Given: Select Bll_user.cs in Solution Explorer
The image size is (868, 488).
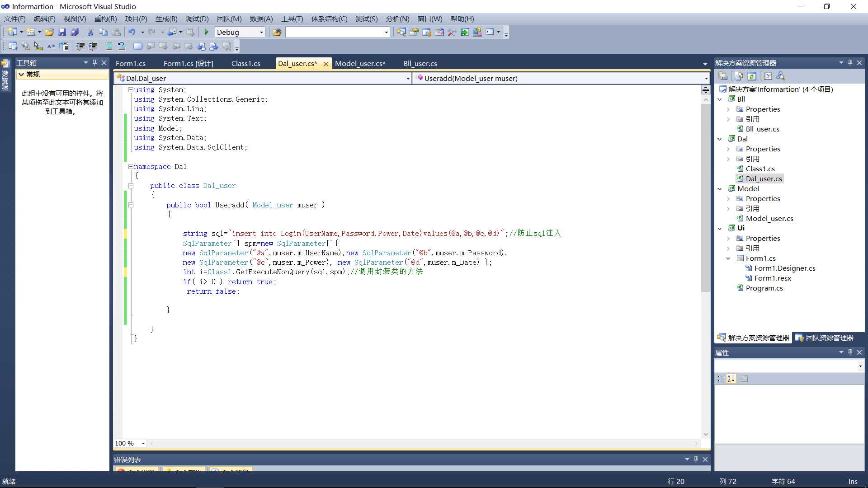Looking at the screenshot, I should (x=762, y=129).
